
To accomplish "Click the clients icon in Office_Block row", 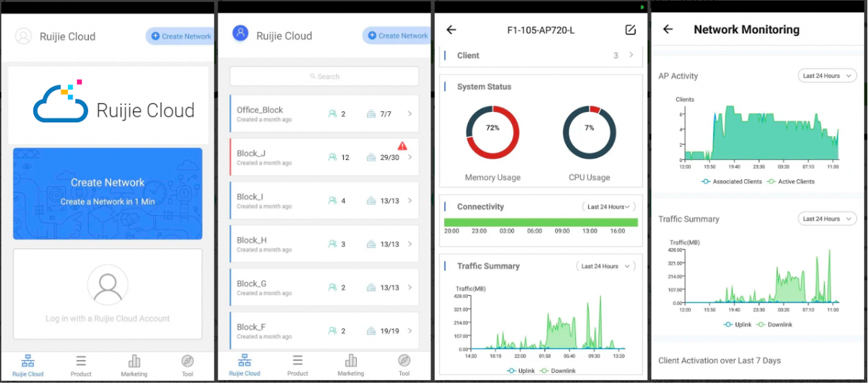I will click(x=332, y=114).
